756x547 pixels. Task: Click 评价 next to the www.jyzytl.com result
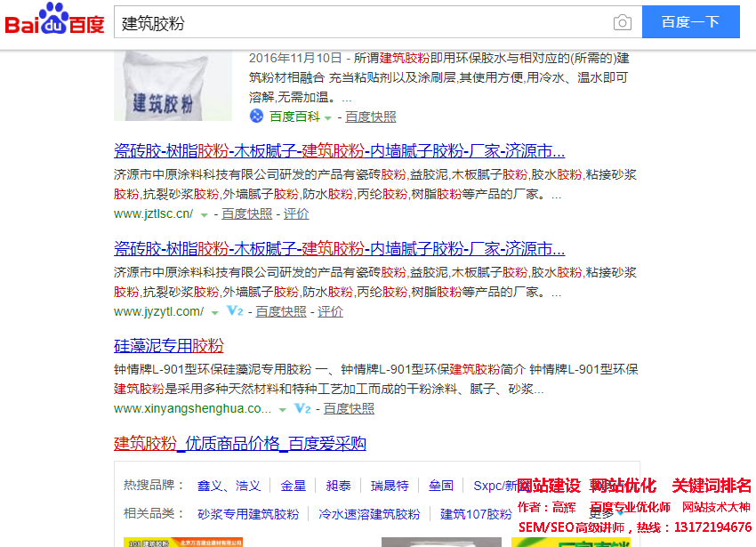tap(330, 311)
